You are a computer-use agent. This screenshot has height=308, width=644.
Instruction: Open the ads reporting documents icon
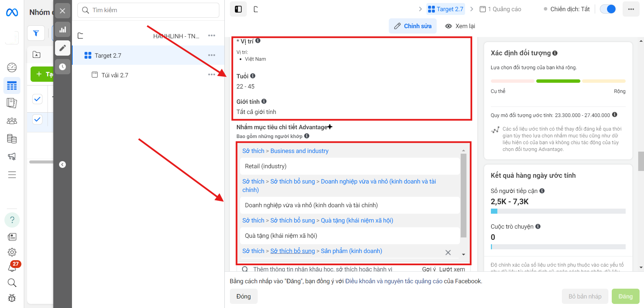[x=12, y=103]
